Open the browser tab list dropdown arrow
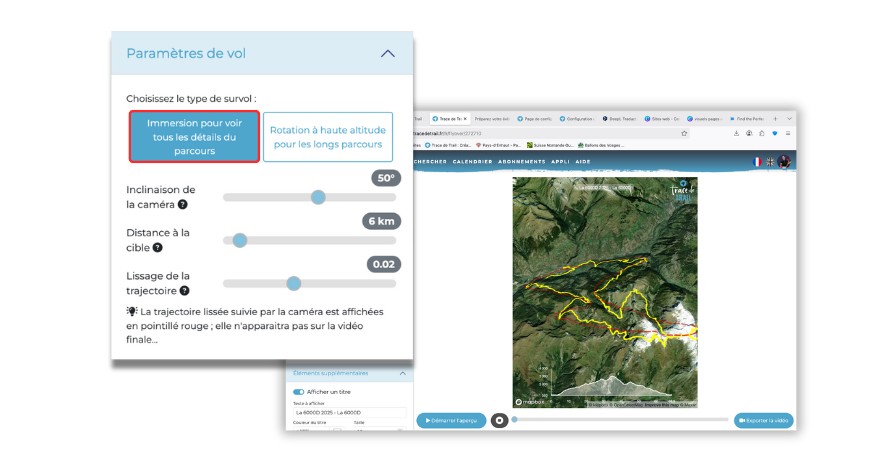 [x=789, y=117]
